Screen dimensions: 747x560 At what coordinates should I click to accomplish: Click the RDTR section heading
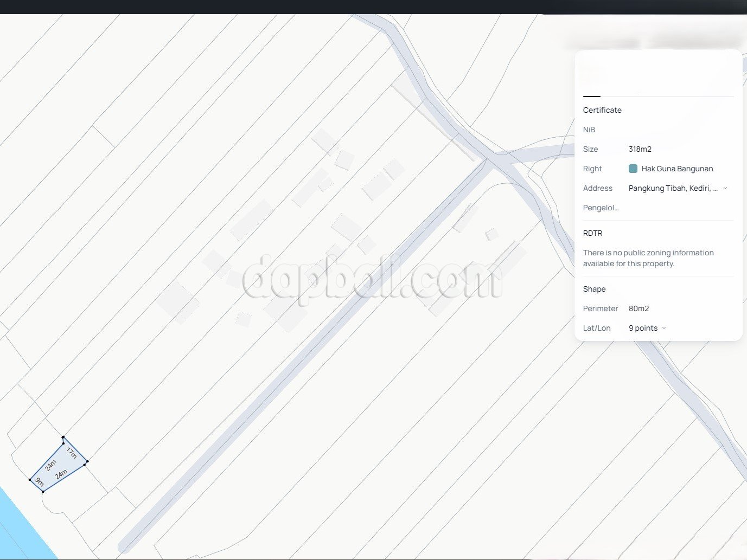point(592,233)
